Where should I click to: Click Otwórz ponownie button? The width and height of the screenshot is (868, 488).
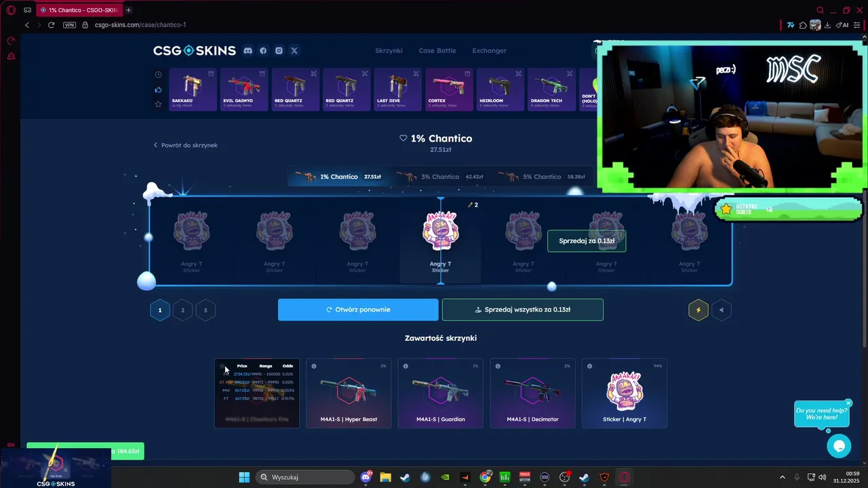click(x=358, y=310)
